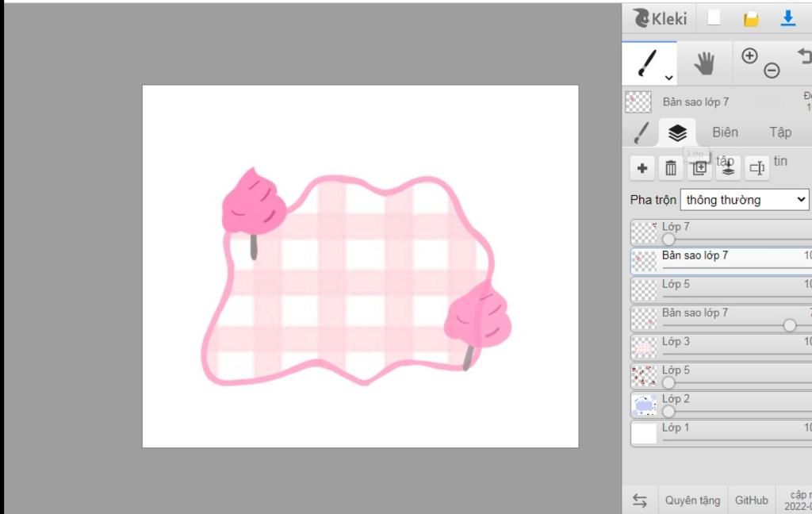Rename the selected layer
This screenshot has height=514, width=812.
pyautogui.click(x=756, y=168)
